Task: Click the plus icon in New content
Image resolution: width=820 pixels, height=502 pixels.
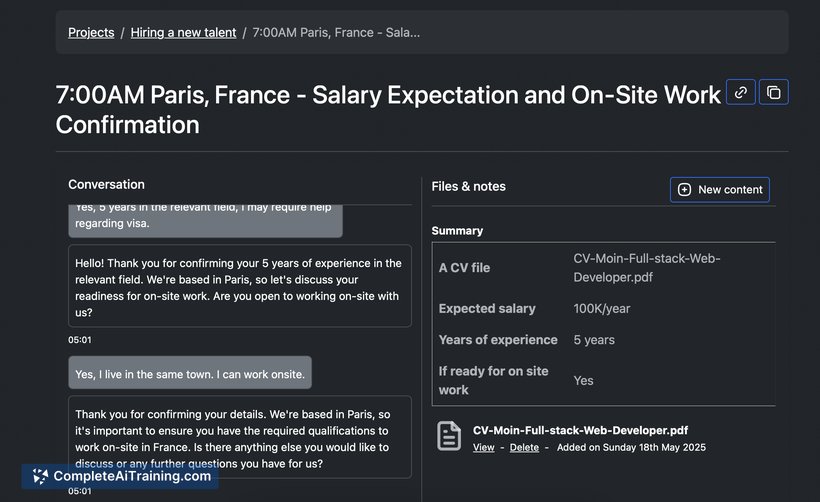Action: [x=684, y=189]
